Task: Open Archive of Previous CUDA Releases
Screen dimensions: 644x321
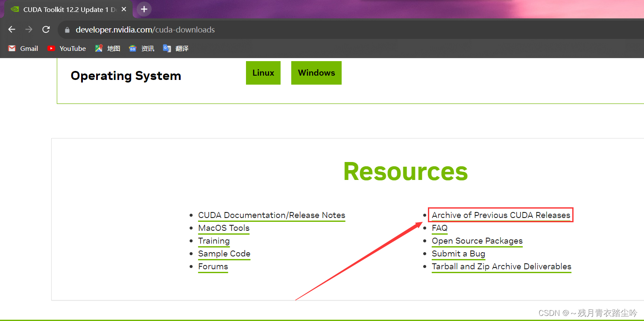Action: [501, 215]
